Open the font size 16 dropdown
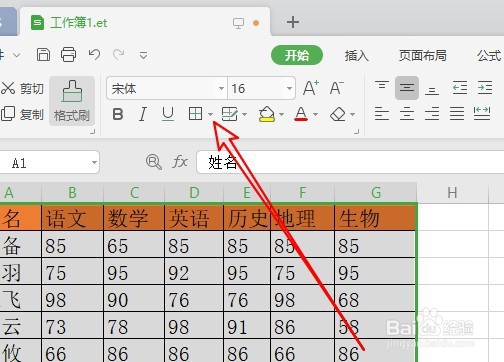504x362 pixels. point(289,89)
